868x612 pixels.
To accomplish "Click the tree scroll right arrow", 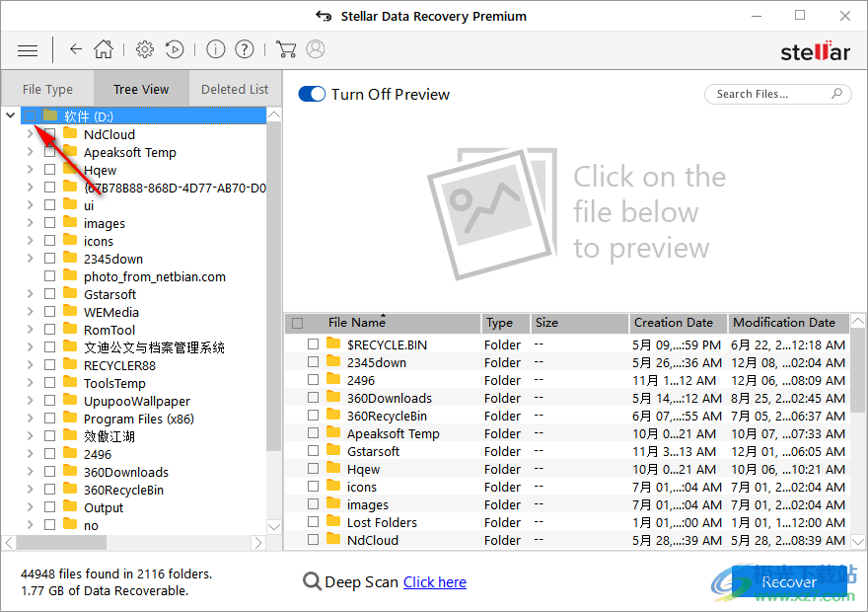I will pos(258,543).
